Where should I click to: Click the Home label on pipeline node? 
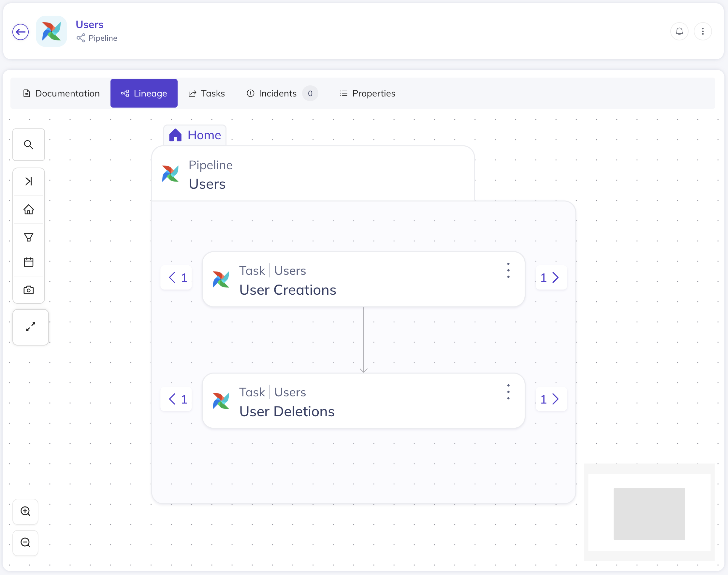[195, 135]
